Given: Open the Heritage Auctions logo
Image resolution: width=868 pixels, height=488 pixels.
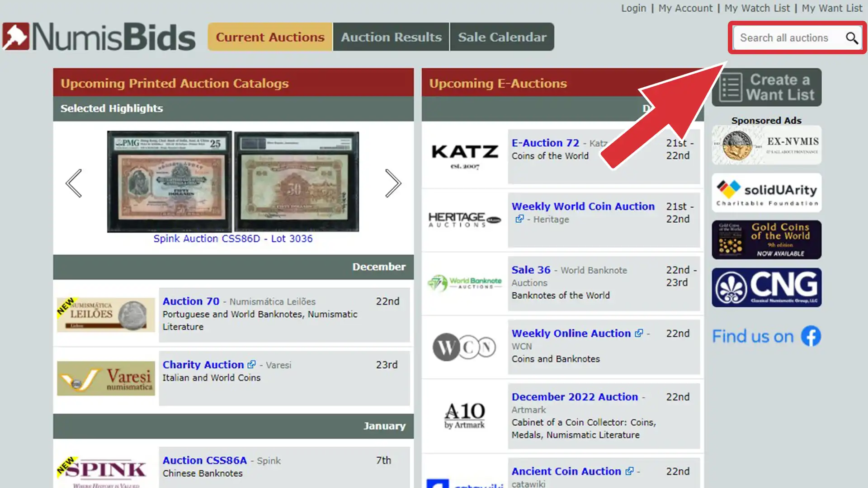Looking at the screenshot, I should point(465,220).
